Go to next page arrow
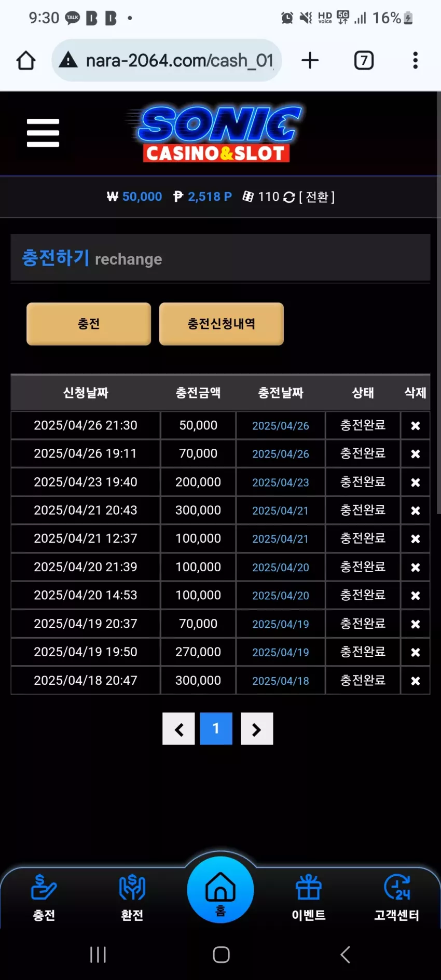 [257, 729]
